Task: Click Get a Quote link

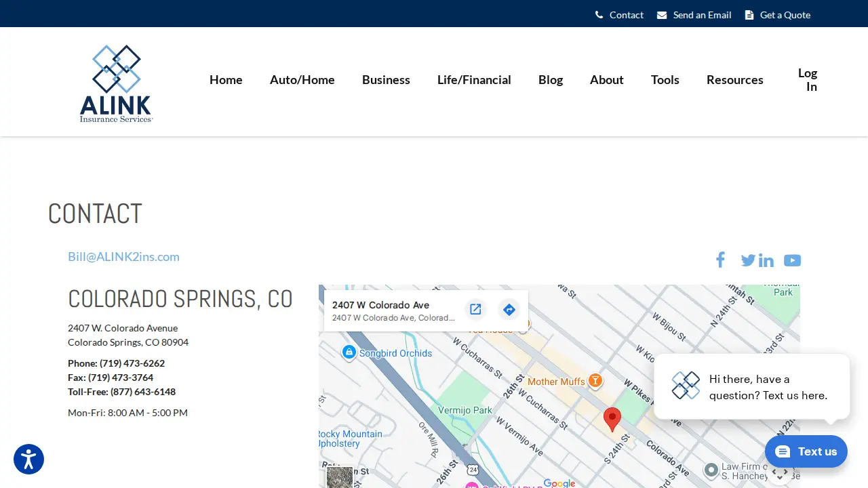Action: click(785, 15)
